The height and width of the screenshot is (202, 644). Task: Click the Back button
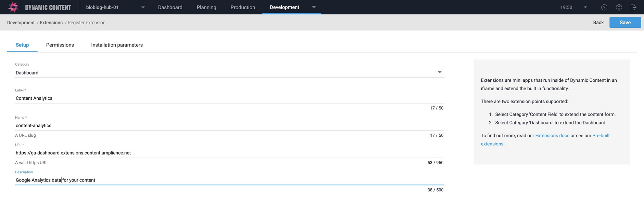pyautogui.click(x=598, y=22)
